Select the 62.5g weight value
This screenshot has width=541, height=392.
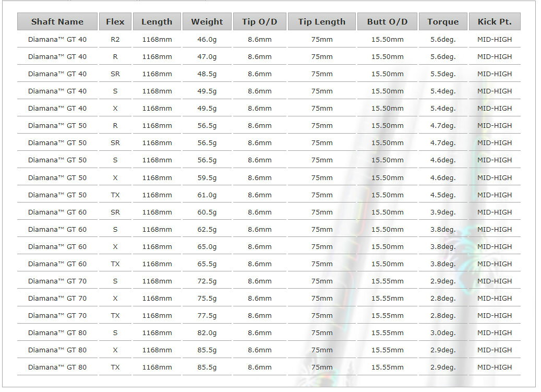click(207, 230)
